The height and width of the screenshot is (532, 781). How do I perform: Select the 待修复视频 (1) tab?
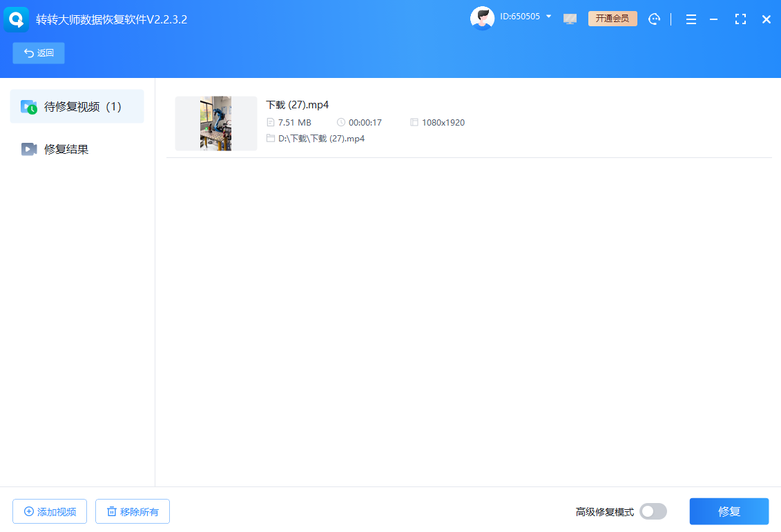coord(77,107)
